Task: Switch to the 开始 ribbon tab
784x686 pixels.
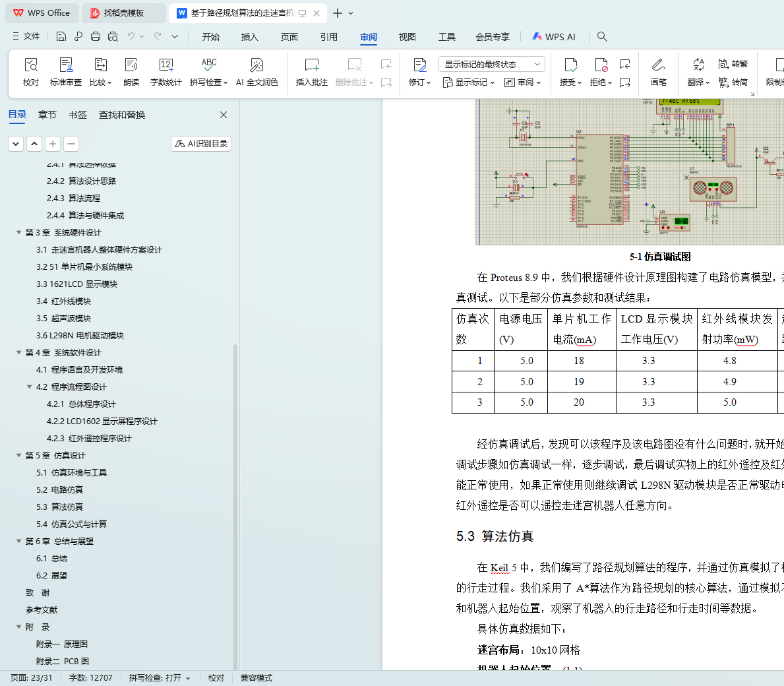Action: (210, 37)
